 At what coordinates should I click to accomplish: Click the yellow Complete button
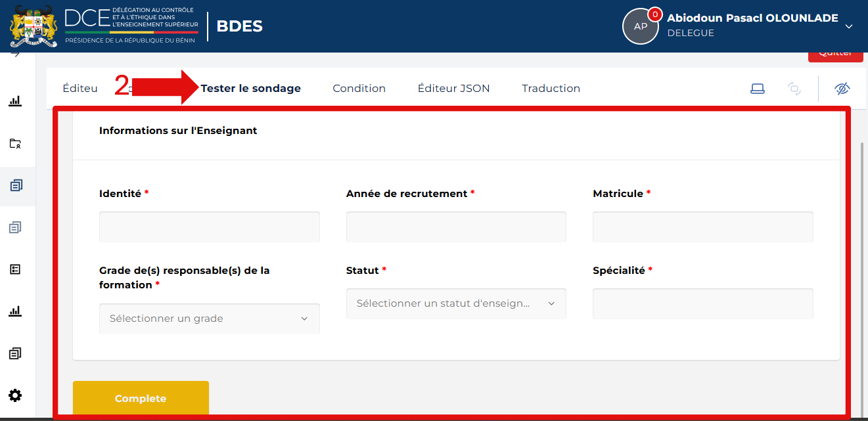click(141, 398)
